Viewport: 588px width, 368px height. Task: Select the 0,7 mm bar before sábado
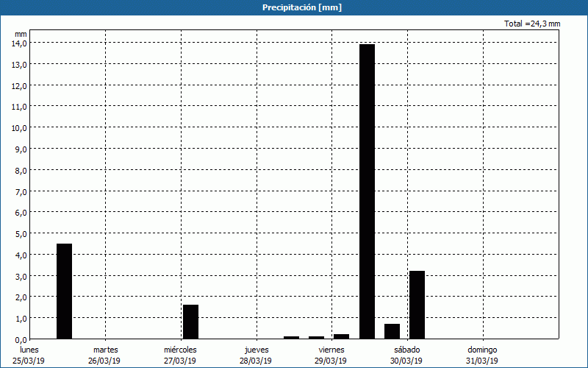(392, 331)
